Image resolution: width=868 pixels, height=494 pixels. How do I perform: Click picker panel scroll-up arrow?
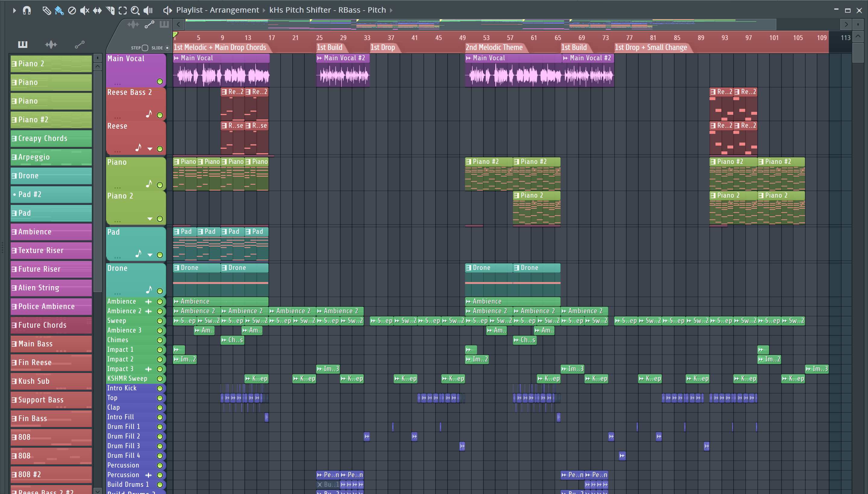coord(97,67)
